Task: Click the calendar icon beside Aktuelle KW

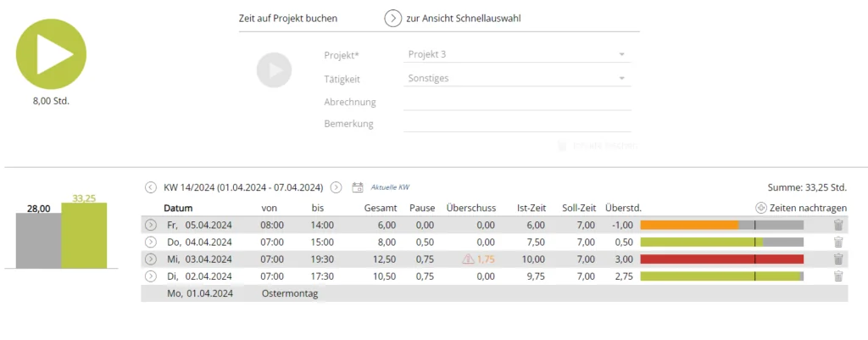Action: (x=358, y=187)
